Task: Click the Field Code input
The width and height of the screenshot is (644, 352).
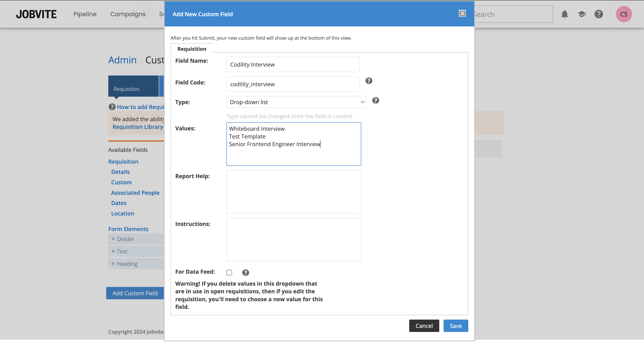Action: [x=293, y=84]
